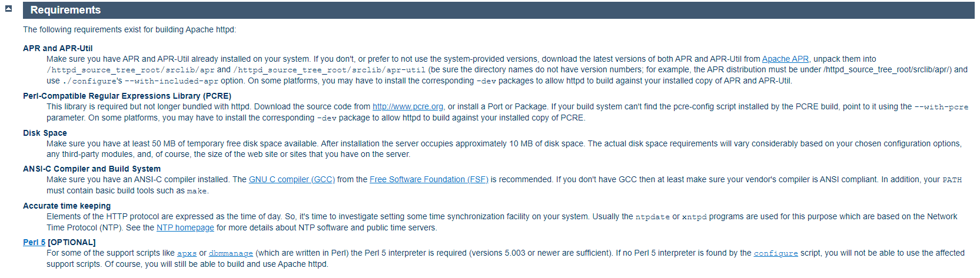The width and height of the screenshot is (980, 278).
Task: Open the NTP homepage link
Action: tap(185, 227)
